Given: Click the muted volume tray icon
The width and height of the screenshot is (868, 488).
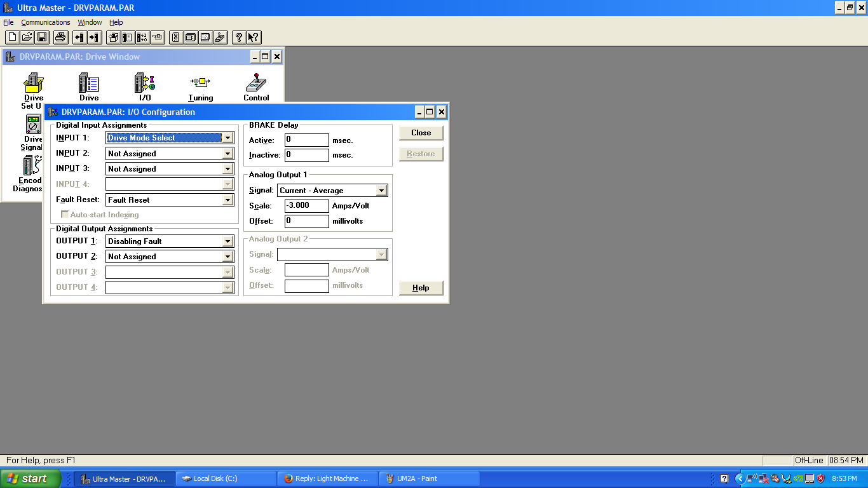Looking at the screenshot, I should [x=775, y=478].
